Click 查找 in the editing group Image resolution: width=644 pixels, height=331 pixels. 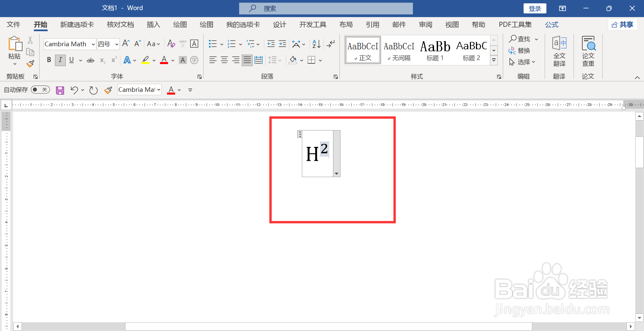click(520, 39)
